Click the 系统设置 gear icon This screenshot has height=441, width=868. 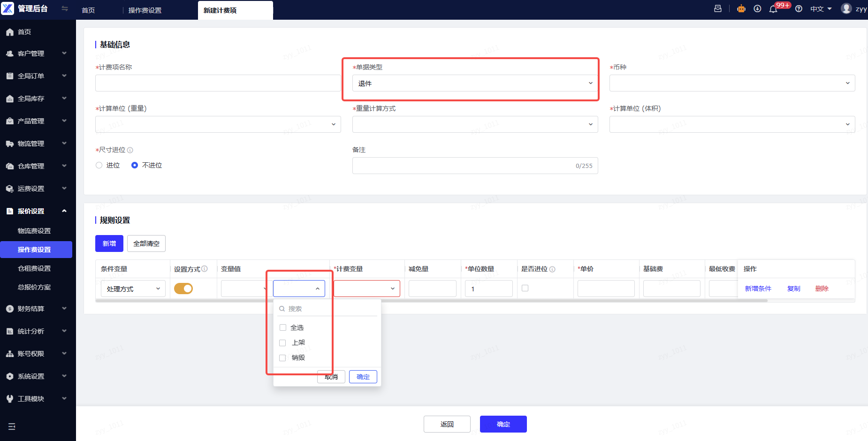10,376
